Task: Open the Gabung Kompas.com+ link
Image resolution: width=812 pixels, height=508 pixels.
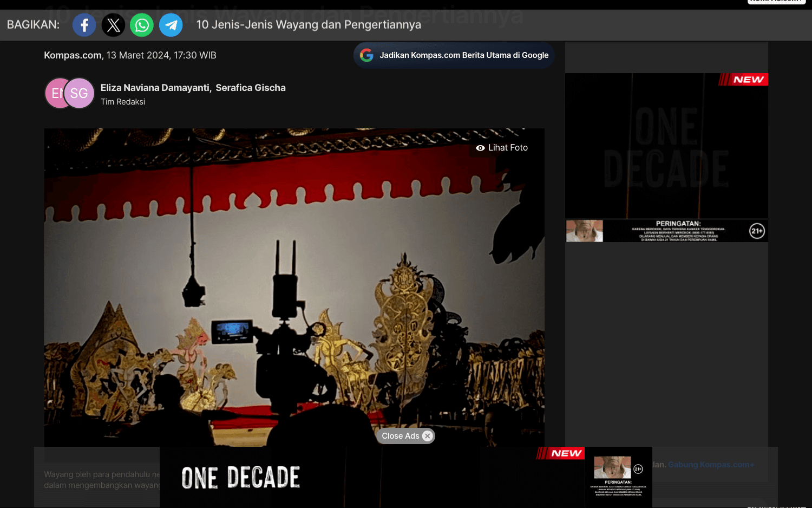Action: click(711, 465)
